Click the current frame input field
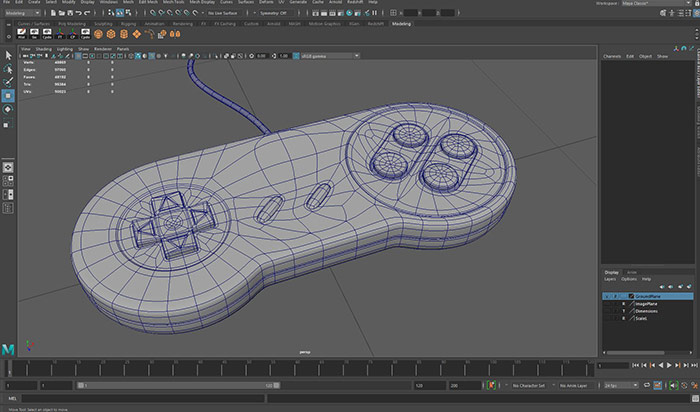The width and height of the screenshot is (700, 412). coord(613,366)
